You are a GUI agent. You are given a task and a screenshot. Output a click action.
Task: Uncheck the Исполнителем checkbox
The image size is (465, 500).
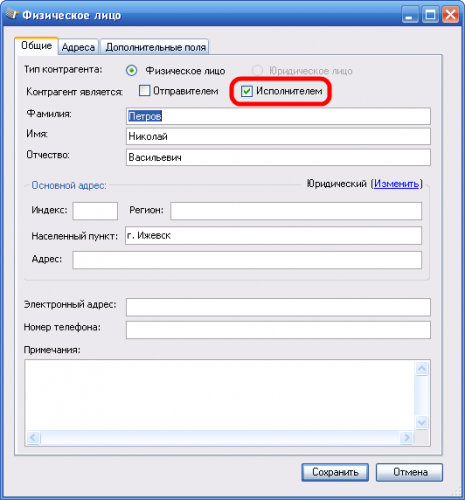coord(247,91)
